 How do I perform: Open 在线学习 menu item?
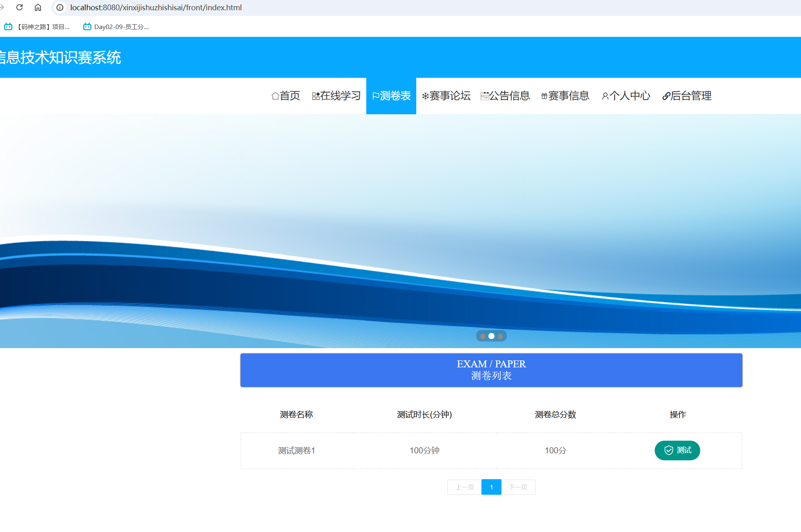(x=336, y=96)
